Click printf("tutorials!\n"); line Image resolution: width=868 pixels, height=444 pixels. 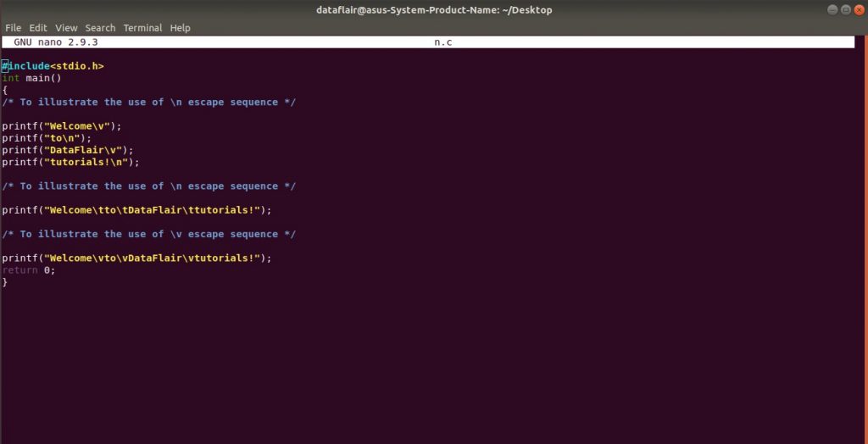(x=71, y=162)
